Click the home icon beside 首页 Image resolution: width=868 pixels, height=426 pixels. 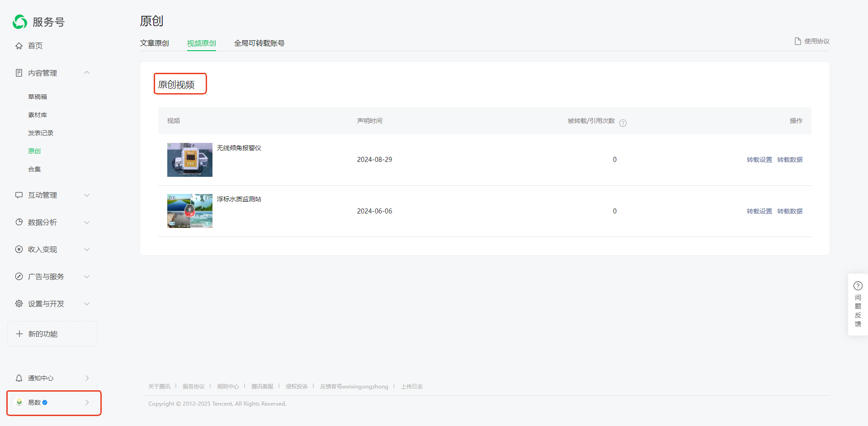pyautogui.click(x=19, y=46)
